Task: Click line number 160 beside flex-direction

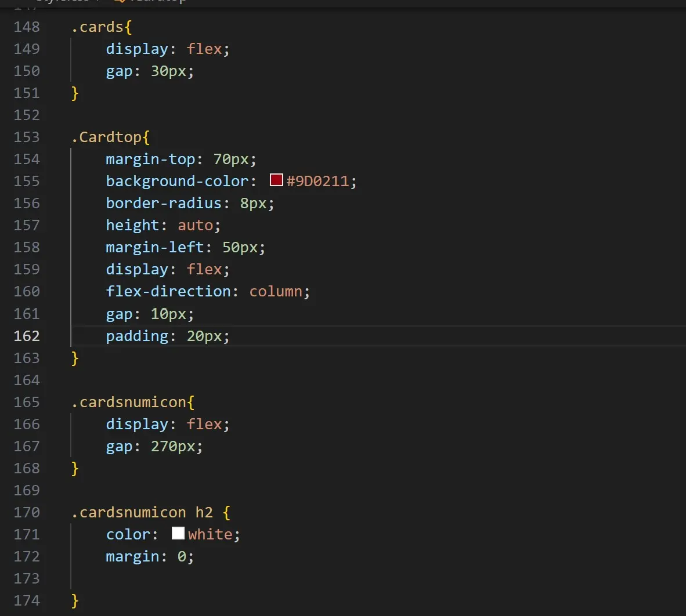Action: [x=27, y=292]
